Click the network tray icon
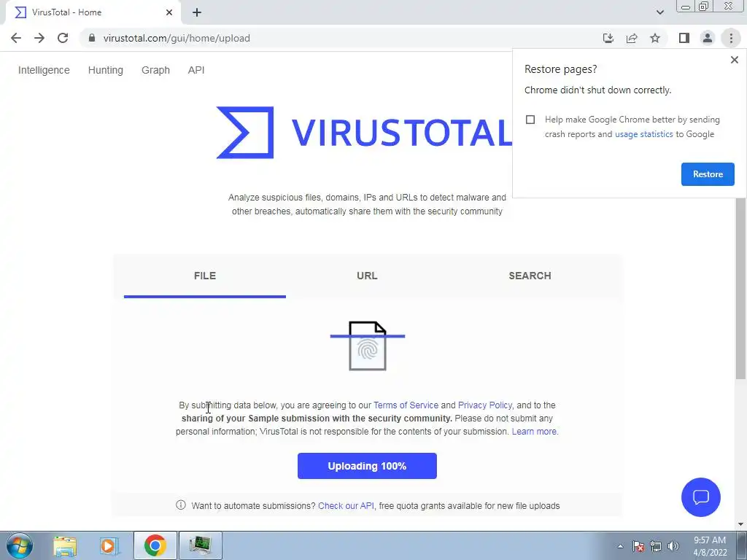747x560 pixels. click(x=656, y=546)
